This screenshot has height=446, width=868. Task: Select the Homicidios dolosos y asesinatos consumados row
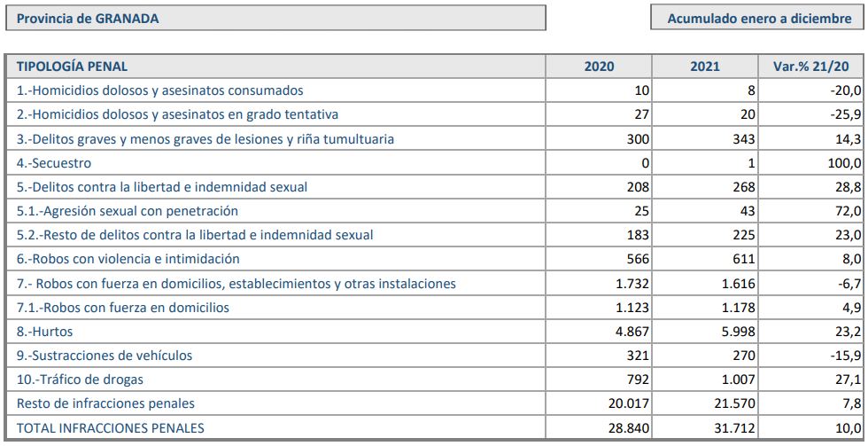point(160,90)
